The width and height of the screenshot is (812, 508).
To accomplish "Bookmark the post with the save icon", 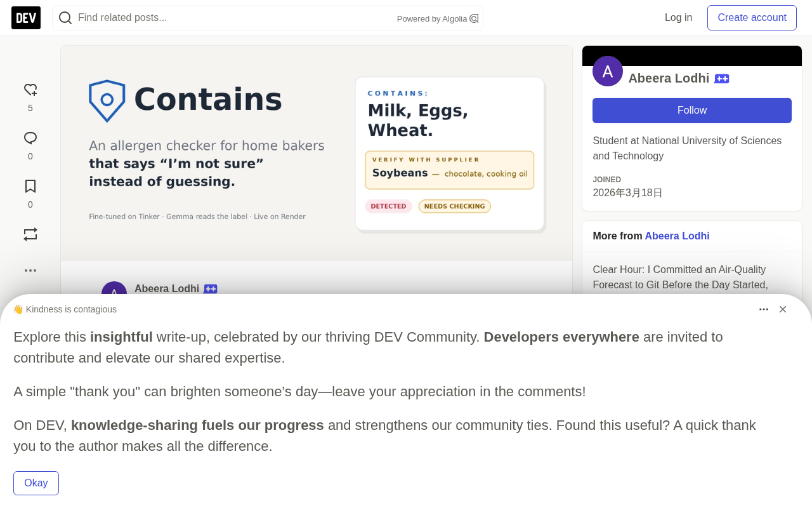I will pyautogui.click(x=30, y=187).
